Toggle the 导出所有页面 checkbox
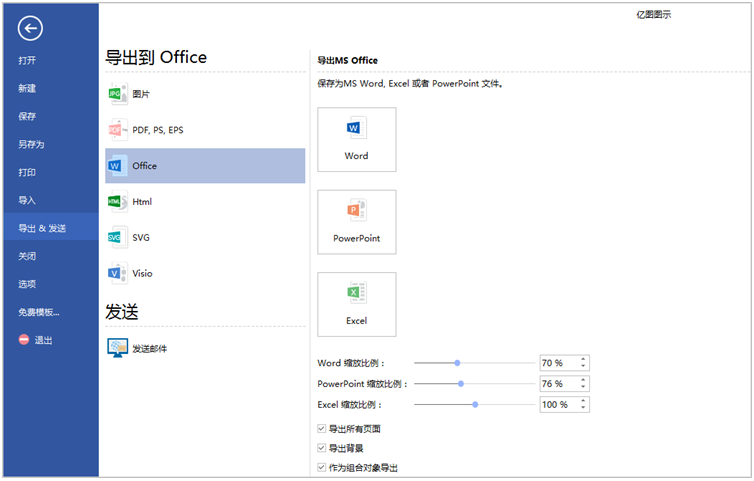Viewport: 754px width, 481px height. 322,428
